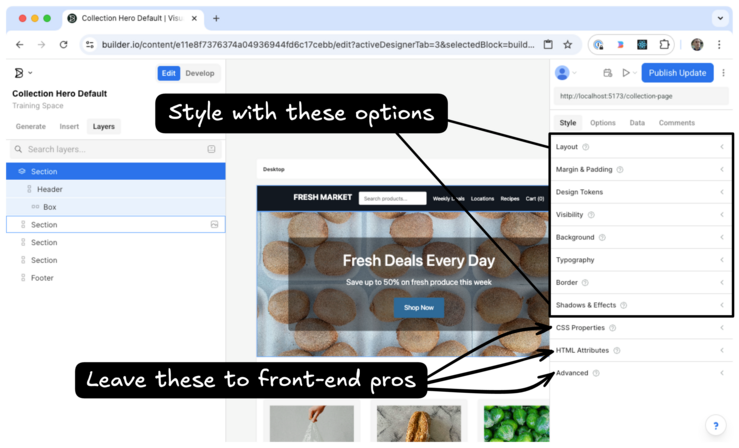The height and width of the screenshot is (448, 739).
Task: Click the help question mark button
Action: 715,425
